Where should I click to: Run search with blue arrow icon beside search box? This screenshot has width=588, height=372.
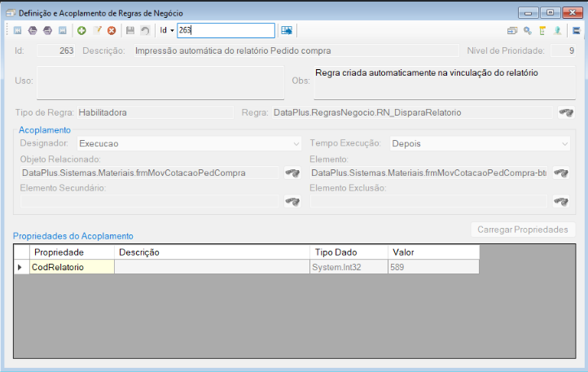click(287, 30)
